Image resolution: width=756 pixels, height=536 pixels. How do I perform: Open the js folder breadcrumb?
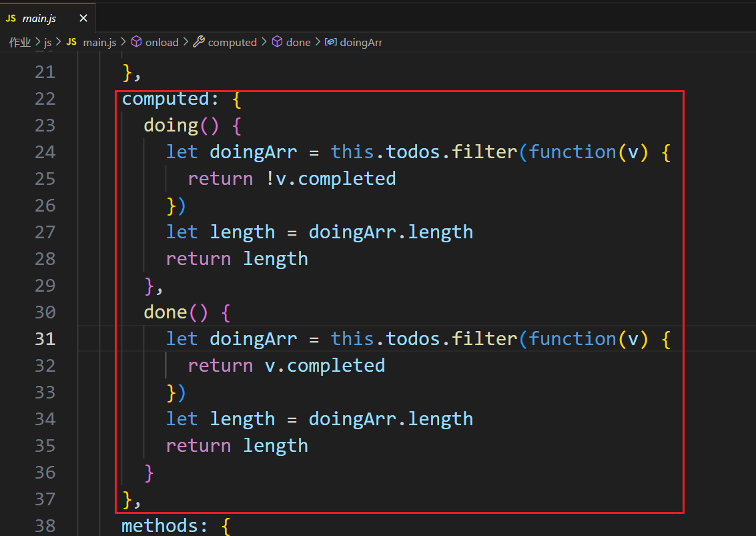48,43
